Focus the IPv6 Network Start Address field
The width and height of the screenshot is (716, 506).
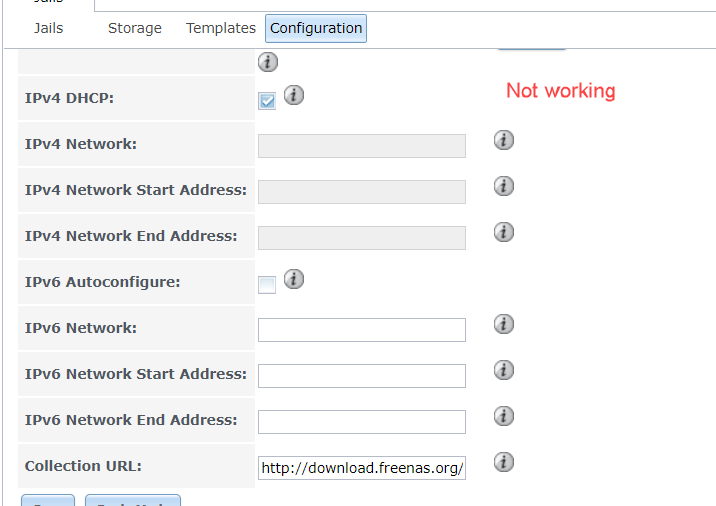(x=362, y=376)
